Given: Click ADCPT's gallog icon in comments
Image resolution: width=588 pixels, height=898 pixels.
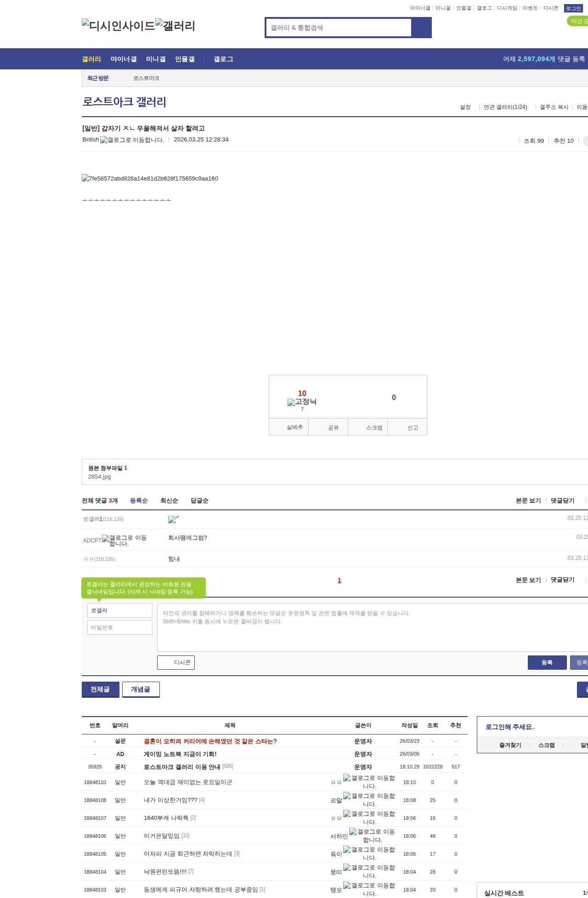Looking at the screenshot, I should [x=124, y=540].
